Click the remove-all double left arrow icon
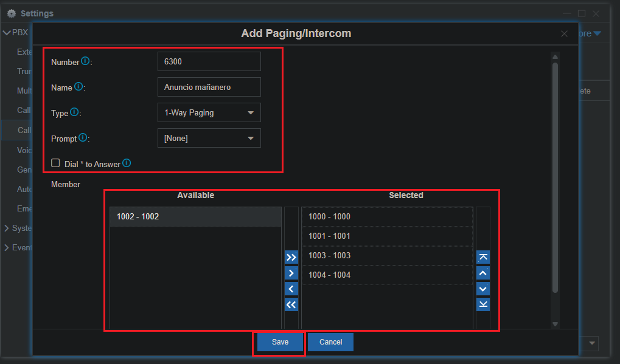Screen dimensions: 620x364 tap(291, 304)
